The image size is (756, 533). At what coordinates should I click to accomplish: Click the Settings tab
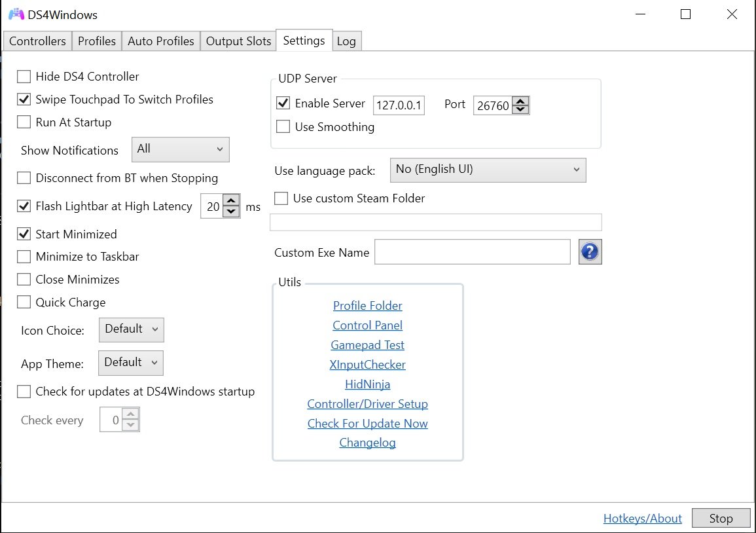(x=304, y=40)
